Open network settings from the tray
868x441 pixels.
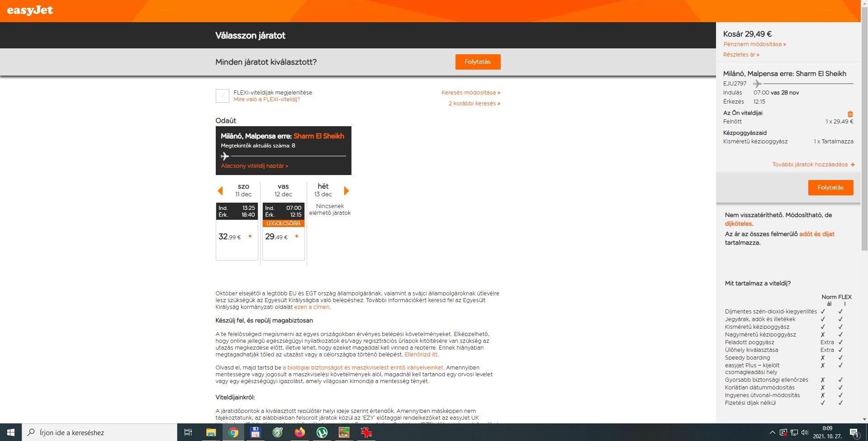click(794, 432)
